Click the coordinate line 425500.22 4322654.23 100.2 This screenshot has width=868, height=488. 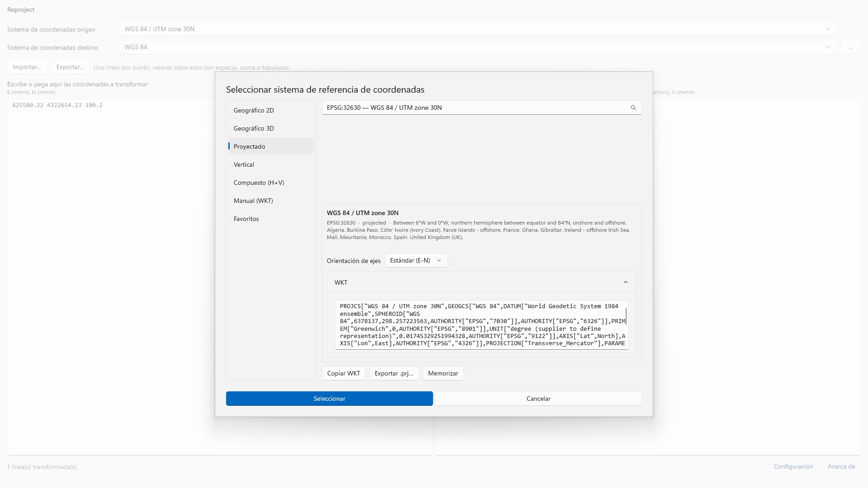(x=57, y=105)
